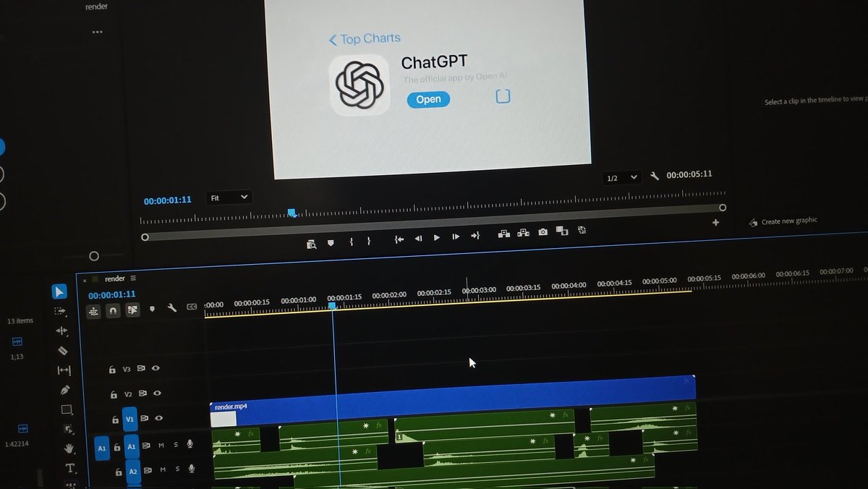Click the timeline timecode 00:00:01:11
This screenshot has height=489, width=868.
coord(112,294)
